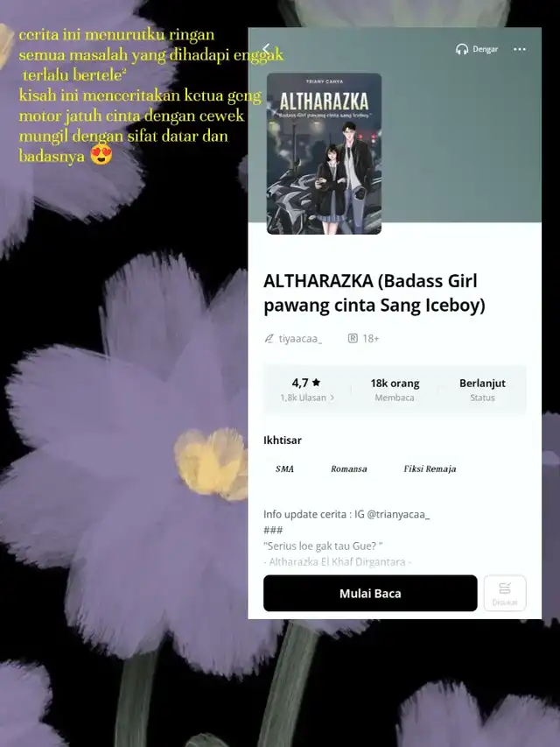Image resolution: width=560 pixels, height=747 pixels.
Task: Select the Romansa tag
Action: click(348, 469)
